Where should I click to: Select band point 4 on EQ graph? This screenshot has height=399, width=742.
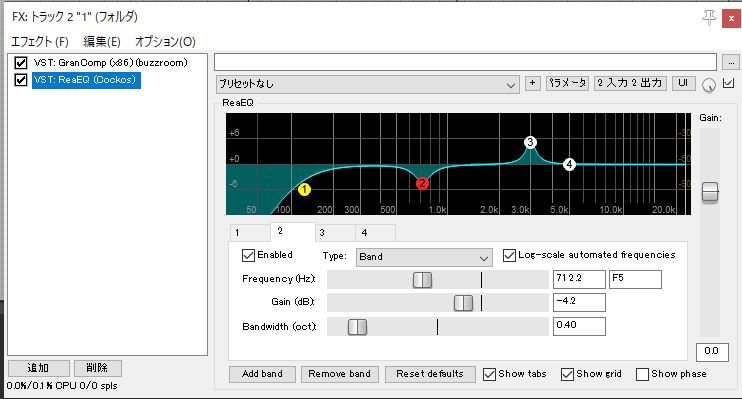point(569,164)
